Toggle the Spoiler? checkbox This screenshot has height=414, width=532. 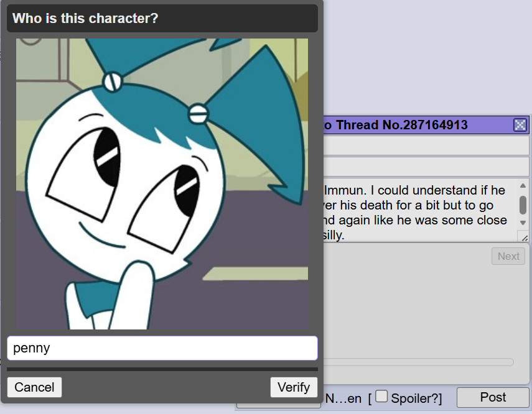pos(381,397)
